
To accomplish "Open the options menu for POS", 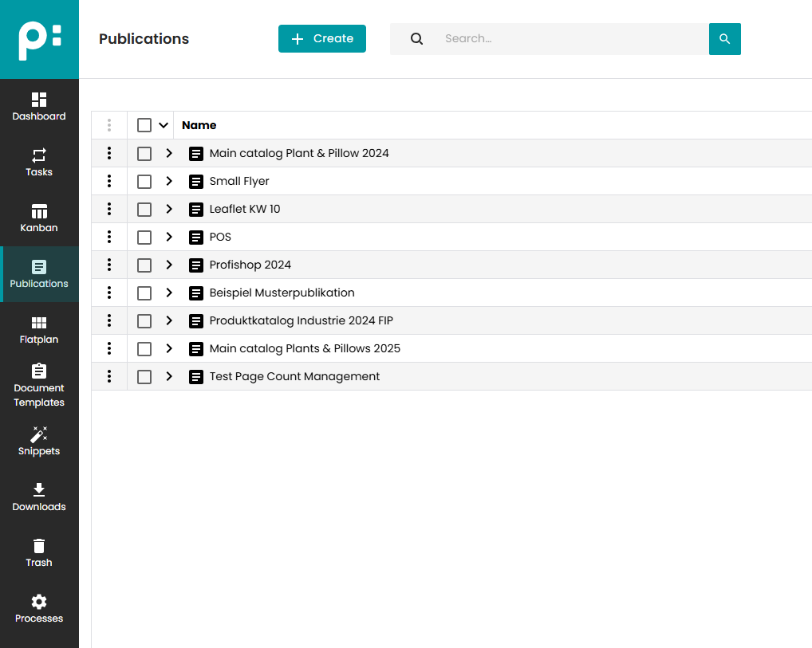I will [x=109, y=237].
